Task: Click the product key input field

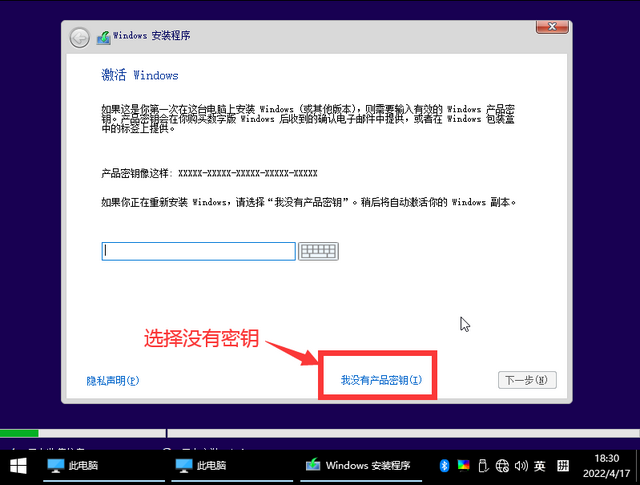Action: (198, 251)
